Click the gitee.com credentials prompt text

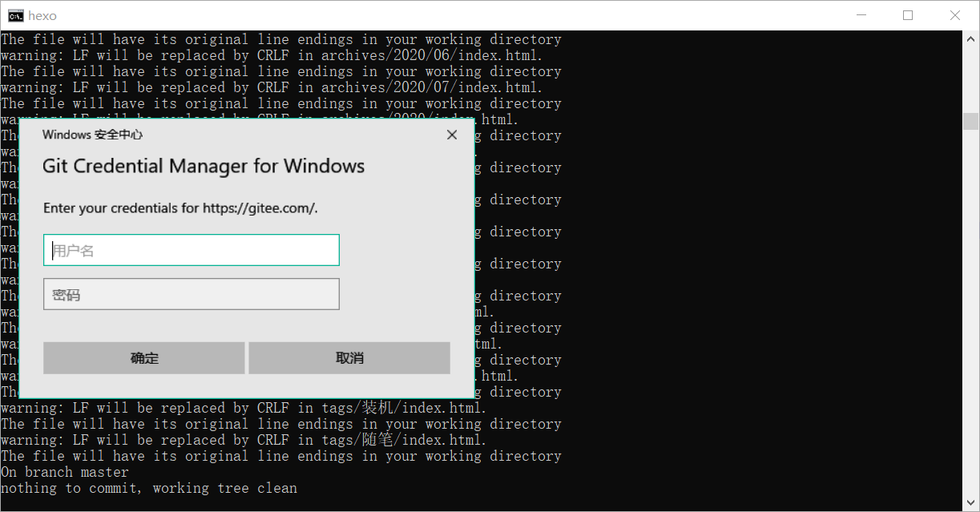coord(180,208)
